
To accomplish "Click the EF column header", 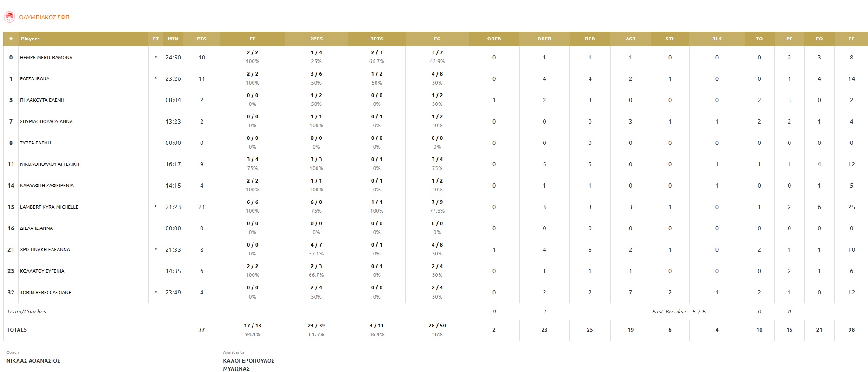I will (x=851, y=39).
